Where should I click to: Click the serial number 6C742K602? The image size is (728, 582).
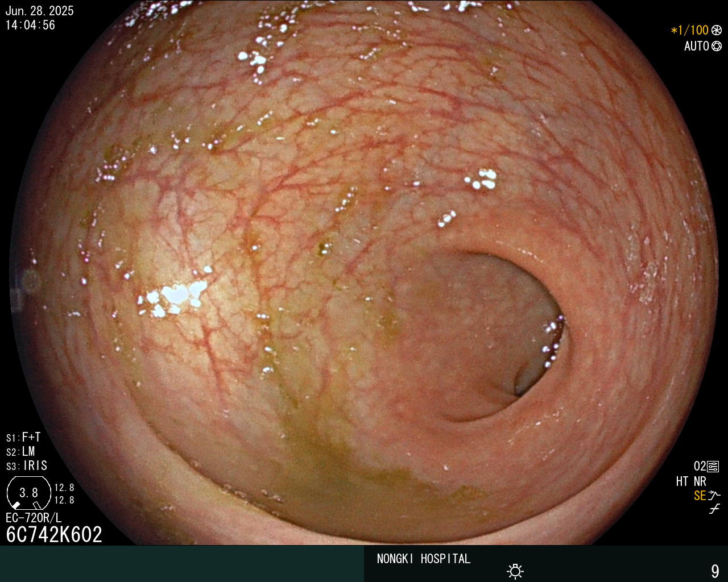[x=54, y=535]
